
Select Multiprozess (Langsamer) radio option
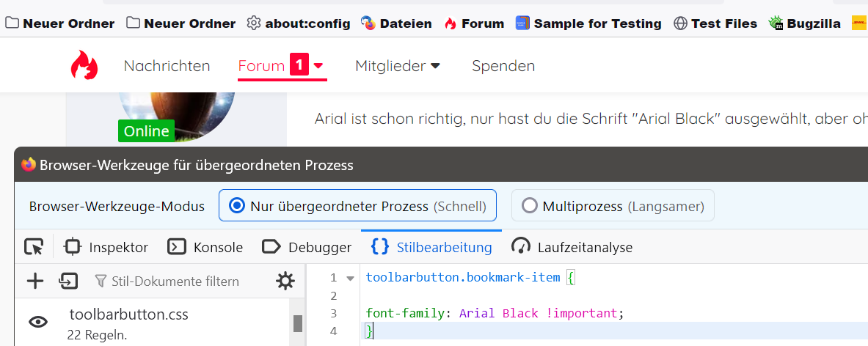click(529, 206)
